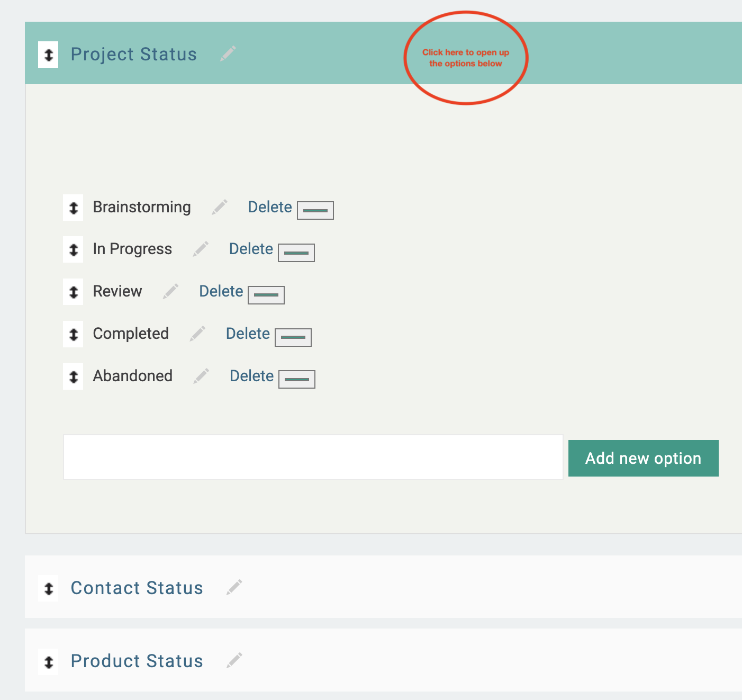The width and height of the screenshot is (742, 700).
Task: Pick a color for the Review option
Action: tap(266, 295)
